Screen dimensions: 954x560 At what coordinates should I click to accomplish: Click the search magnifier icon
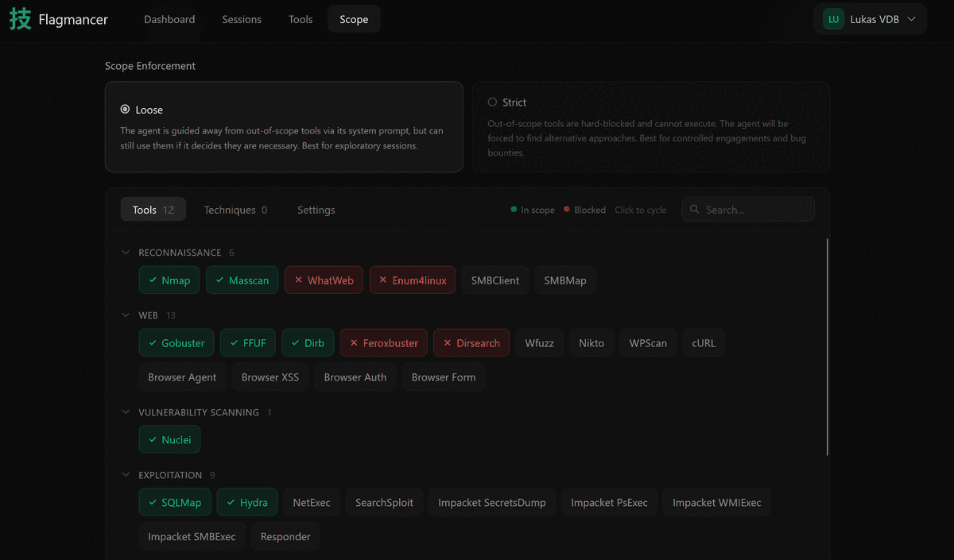coord(695,210)
